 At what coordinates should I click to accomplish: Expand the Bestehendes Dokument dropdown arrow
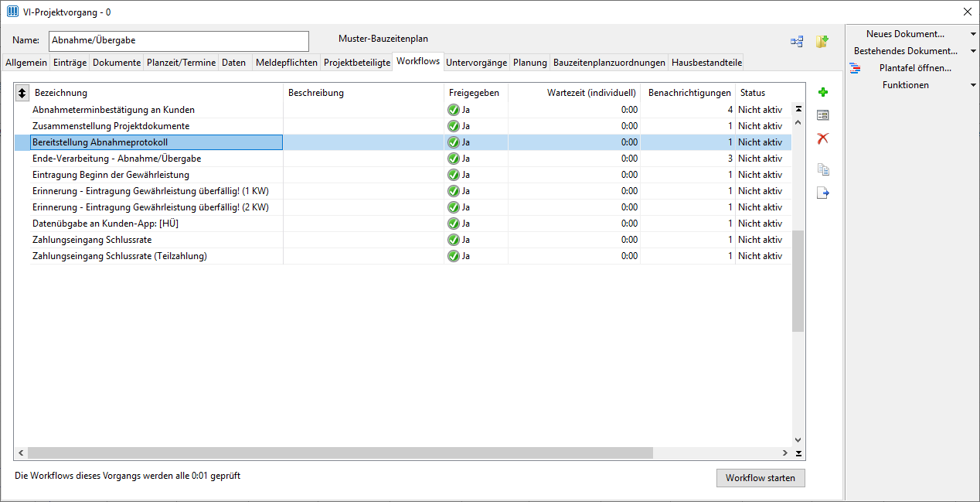[x=973, y=51]
